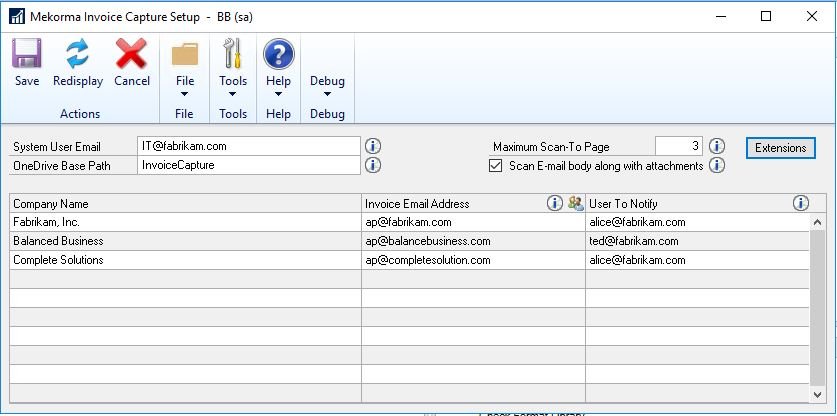
Task: Click the blue Help question mark icon
Action: click(279, 54)
